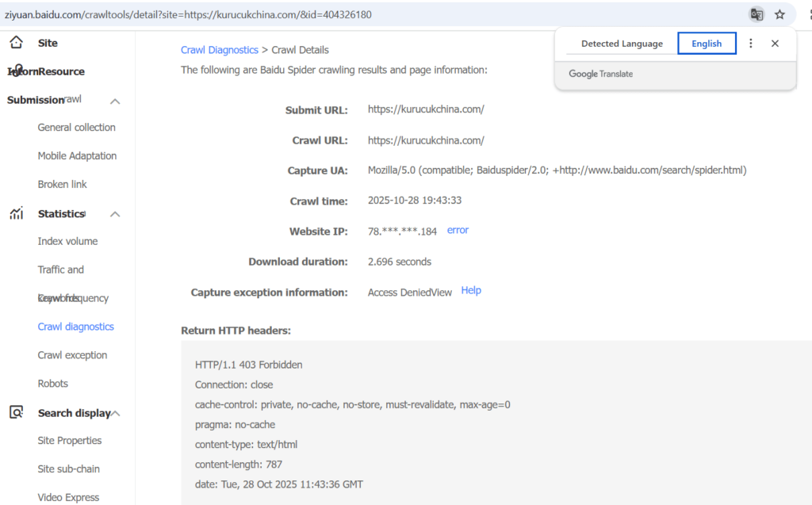Select the Site home icon in sidebar
Viewport: 812px width, 505px height.
pyautogui.click(x=17, y=42)
